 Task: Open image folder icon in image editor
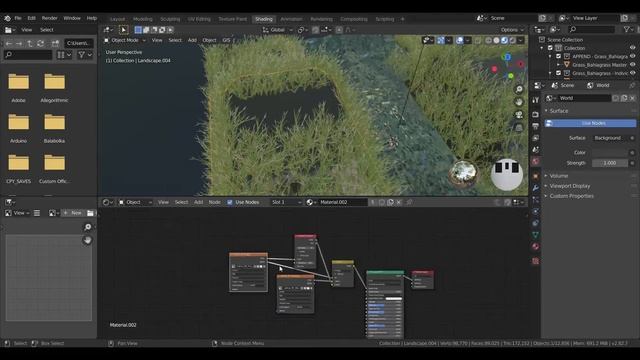(x=90, y=213)
